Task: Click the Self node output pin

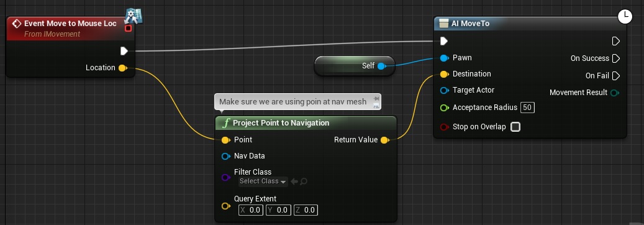Action: coord(381,66)
